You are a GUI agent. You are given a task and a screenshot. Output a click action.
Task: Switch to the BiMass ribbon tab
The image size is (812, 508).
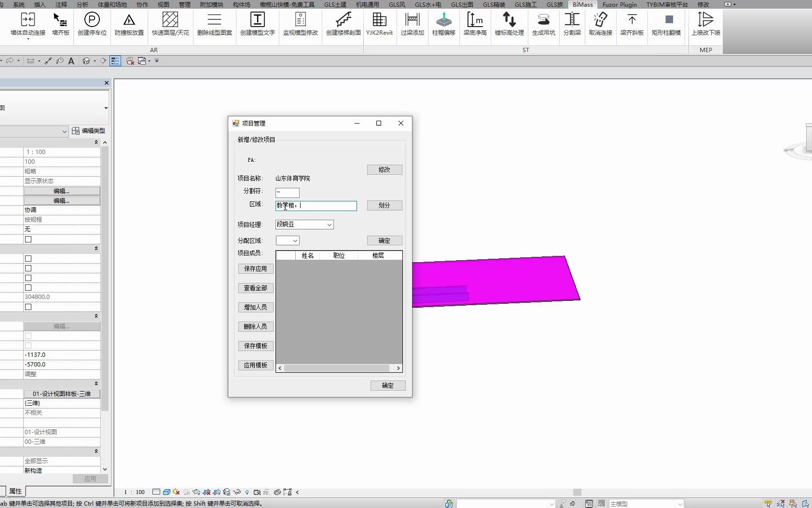click(x=582, y=4)
